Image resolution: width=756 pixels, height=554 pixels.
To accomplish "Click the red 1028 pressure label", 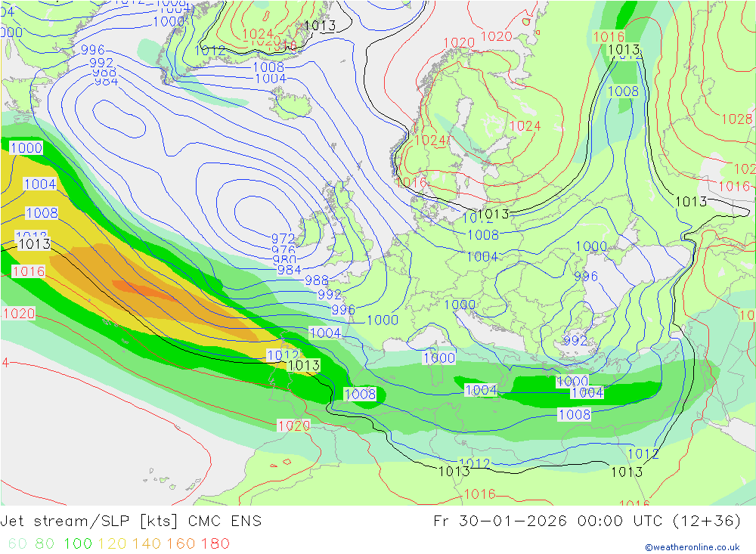I will pyautogui.click(x=736, y=119).
